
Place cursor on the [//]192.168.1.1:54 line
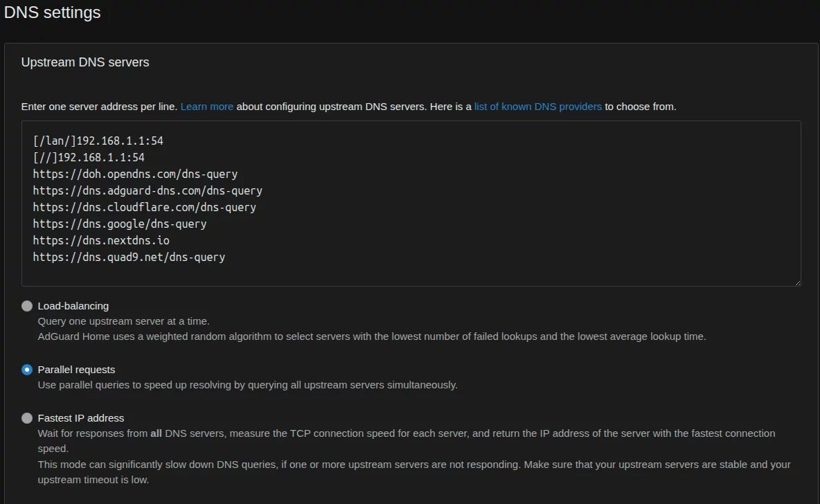point(89,158)
